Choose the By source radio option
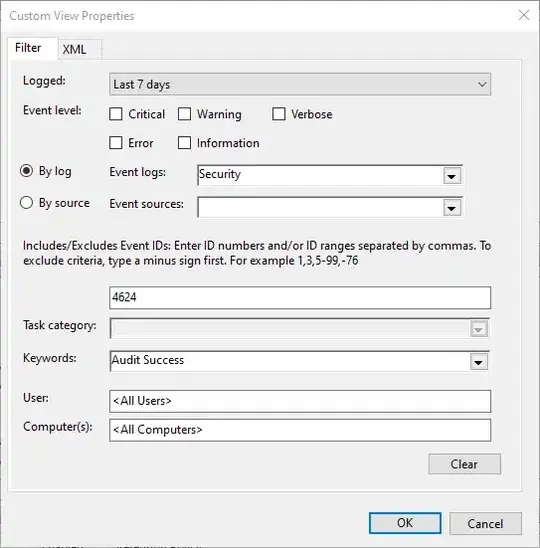The image size is (540, 548). tap(27, 203)
